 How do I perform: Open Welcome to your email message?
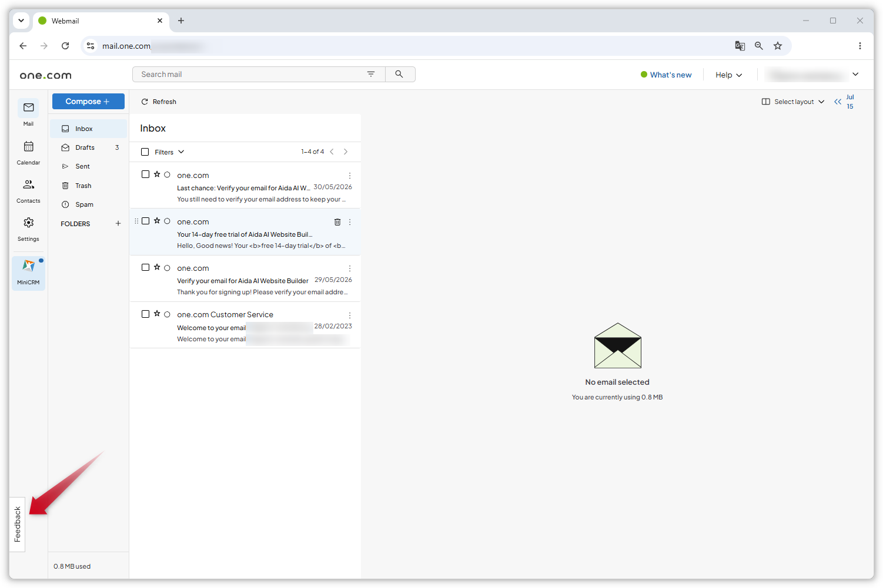click(x=245, y=325)
